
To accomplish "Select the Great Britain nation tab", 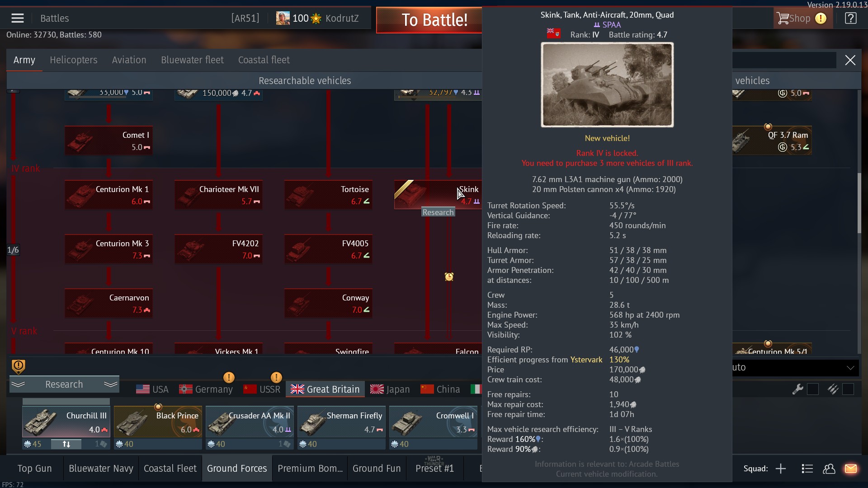I will coord(325,389).
